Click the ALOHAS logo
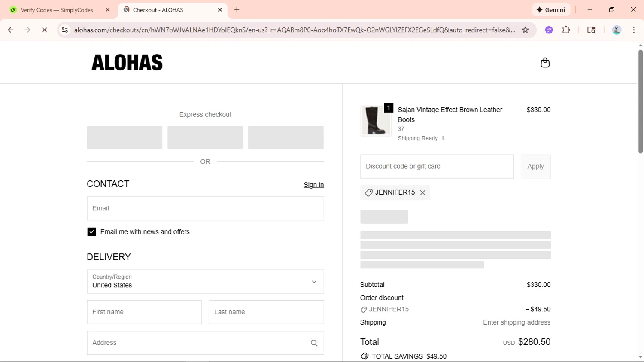The width and height of the screenshot is (644, 362). [x=127, y=63]
